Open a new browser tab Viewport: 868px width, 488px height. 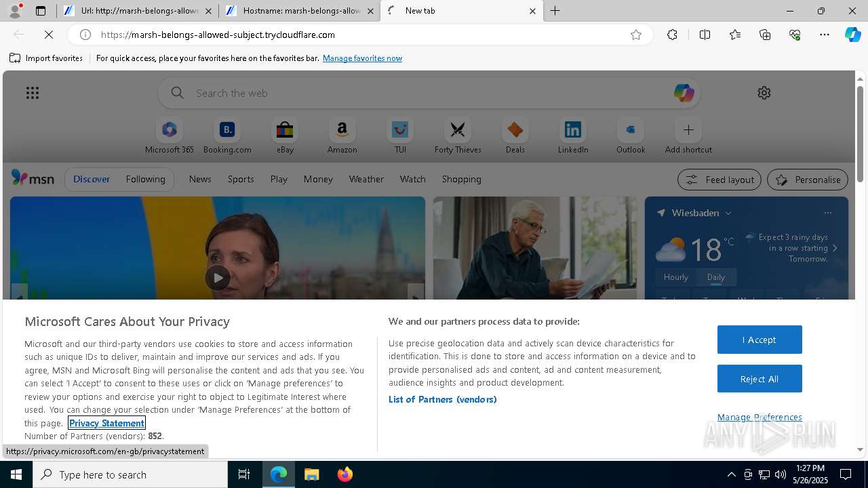pyautogui.click(x=555, y=11)
